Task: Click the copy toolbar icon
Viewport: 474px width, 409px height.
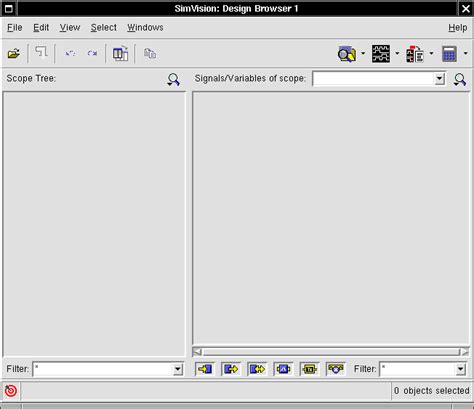Action: (x=150, y=53)
